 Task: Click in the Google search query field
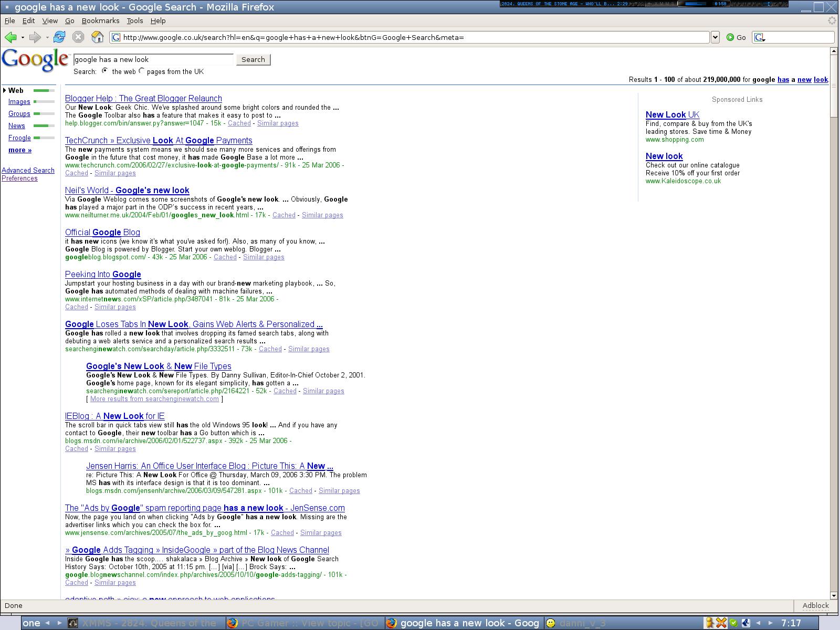click(x=153, y=59)
